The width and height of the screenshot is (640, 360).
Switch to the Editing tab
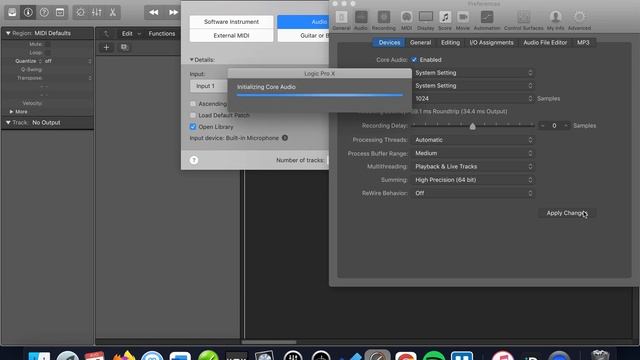(x=450, y=42)
